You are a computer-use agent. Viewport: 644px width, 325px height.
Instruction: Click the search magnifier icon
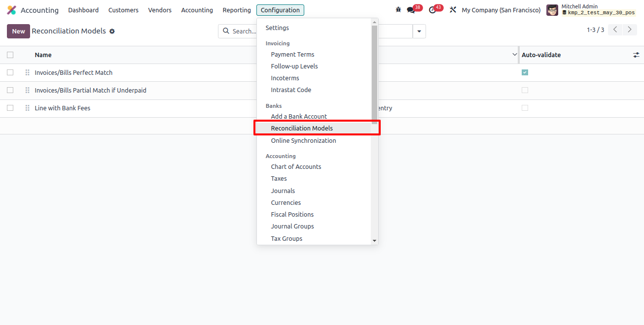tap(226, 31)
